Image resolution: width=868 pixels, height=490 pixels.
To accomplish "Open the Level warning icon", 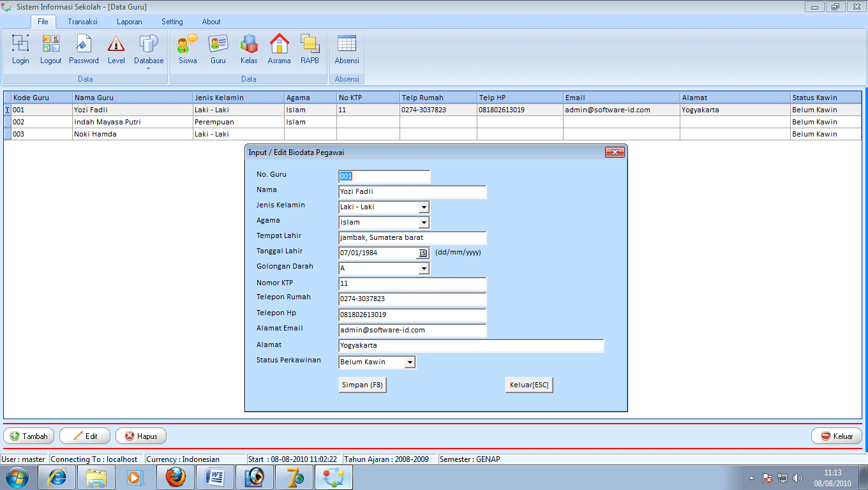I will (116, 50).
